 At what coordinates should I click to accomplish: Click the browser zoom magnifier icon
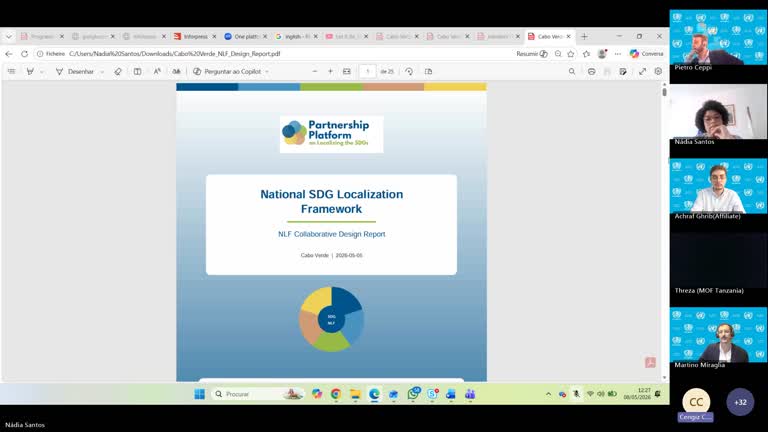[558, 54]
